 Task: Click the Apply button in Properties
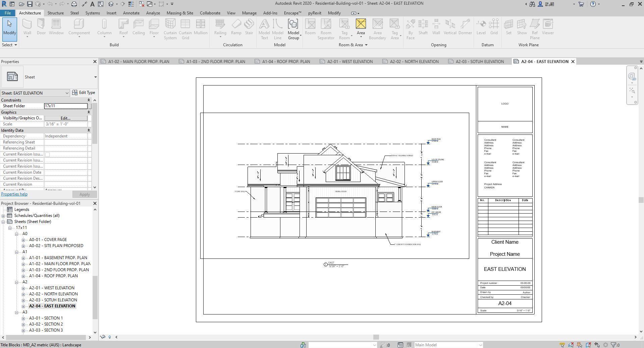coord(85,194)
